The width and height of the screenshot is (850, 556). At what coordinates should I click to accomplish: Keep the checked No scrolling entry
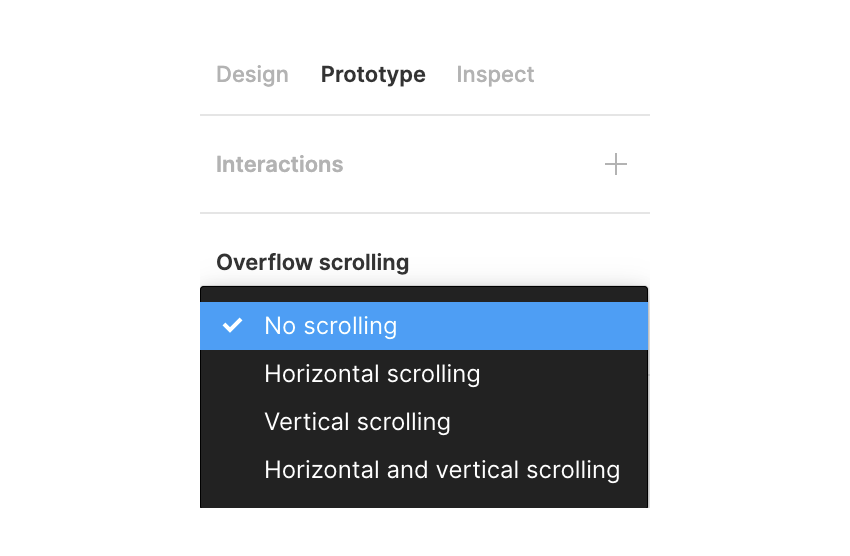330,326
